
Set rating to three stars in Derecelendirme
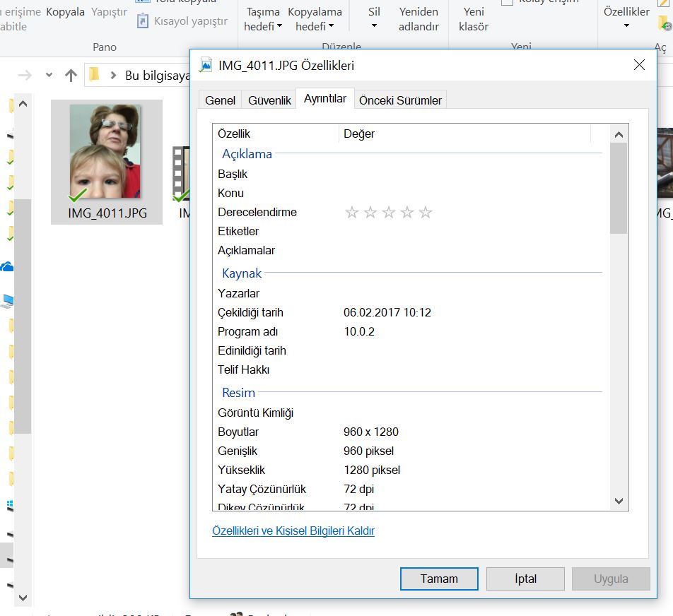point(388,212)
